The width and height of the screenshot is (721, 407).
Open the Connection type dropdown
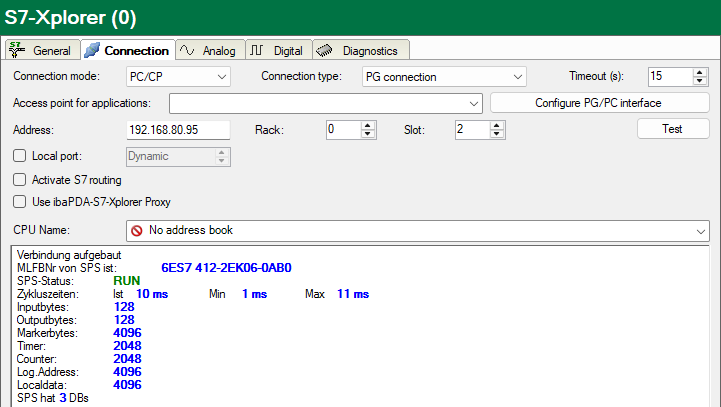518,77
